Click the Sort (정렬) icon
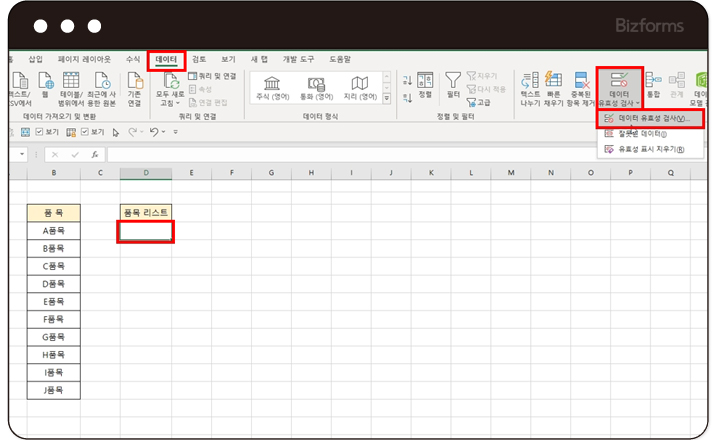The height and width of the screenshot is (440, 715). (425, 83)
